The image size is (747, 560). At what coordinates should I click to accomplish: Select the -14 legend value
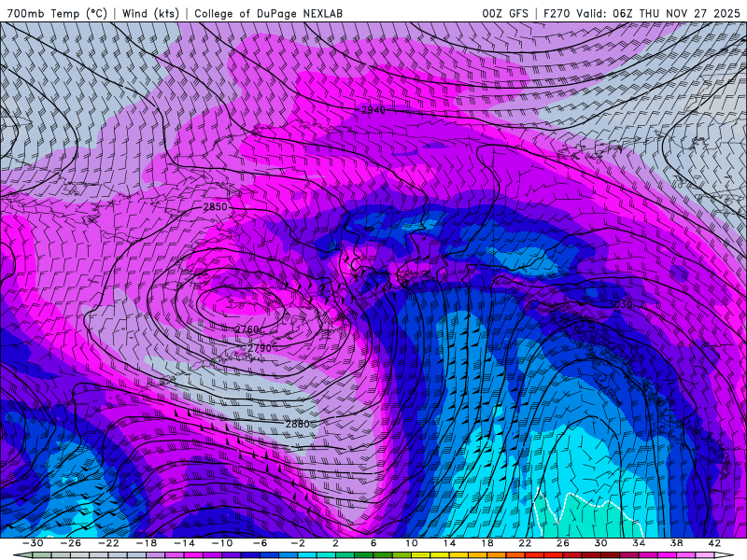(184, 543)
